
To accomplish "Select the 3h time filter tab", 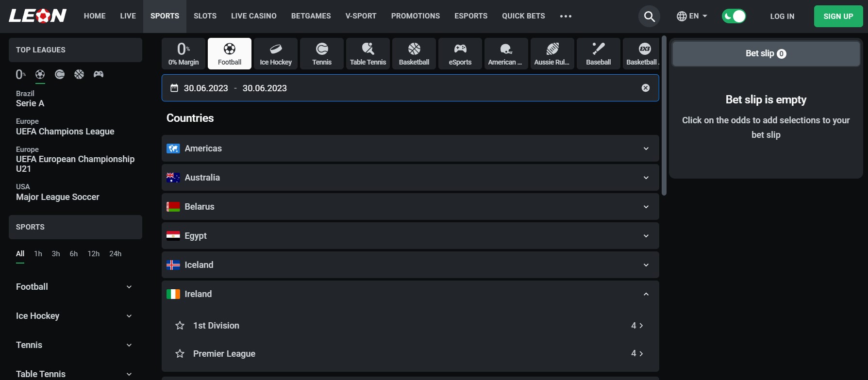I will (56, 254).
